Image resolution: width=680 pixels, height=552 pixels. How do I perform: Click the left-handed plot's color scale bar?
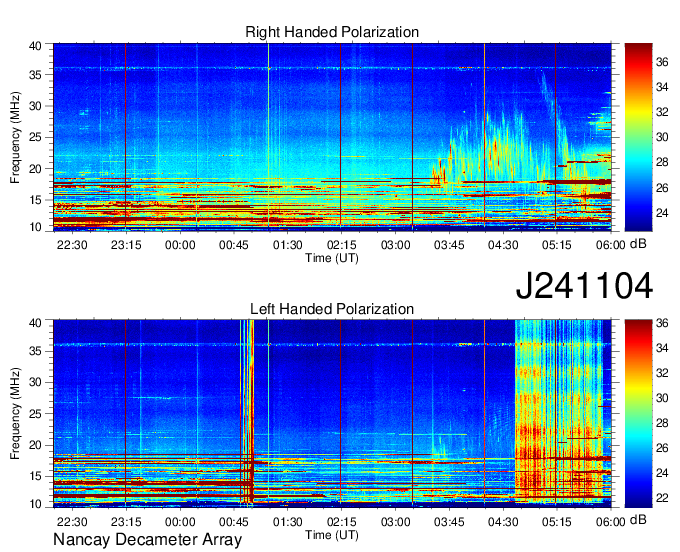coord(638,414)
